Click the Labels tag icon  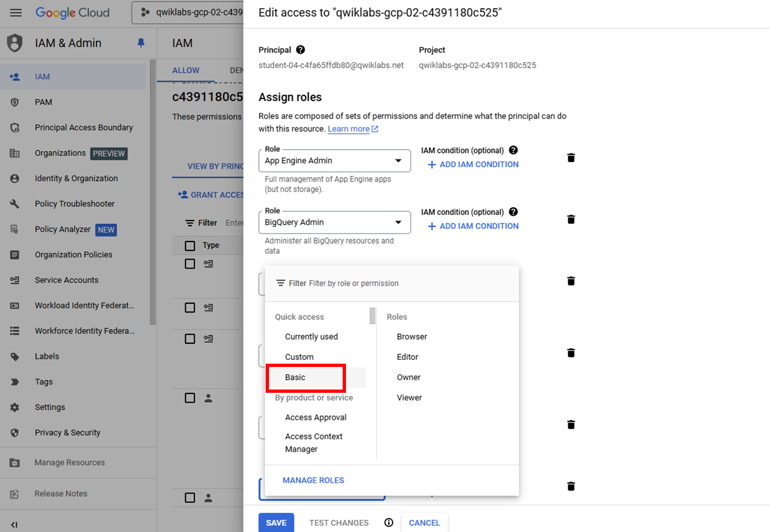pos(15,357)
